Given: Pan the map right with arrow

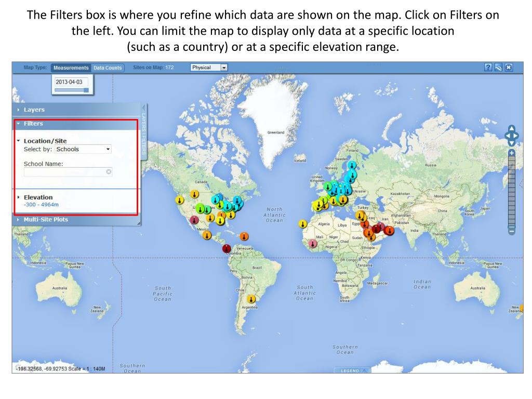Looking at the screenshot, I should click(x=516, y=136).
